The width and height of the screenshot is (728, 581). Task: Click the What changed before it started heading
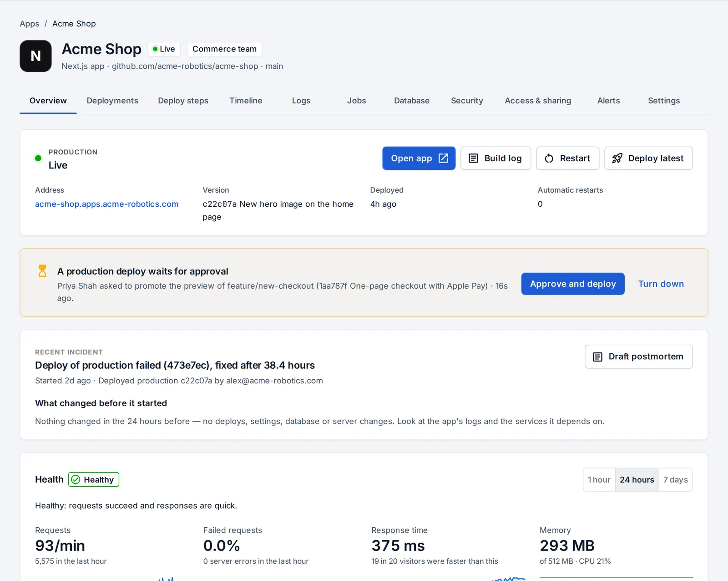101,403
